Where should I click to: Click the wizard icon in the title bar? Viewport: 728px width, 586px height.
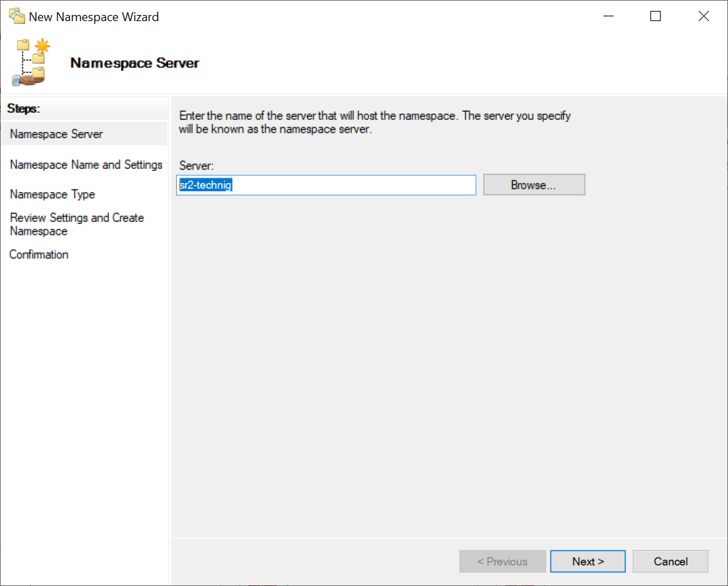coord(16,16)
